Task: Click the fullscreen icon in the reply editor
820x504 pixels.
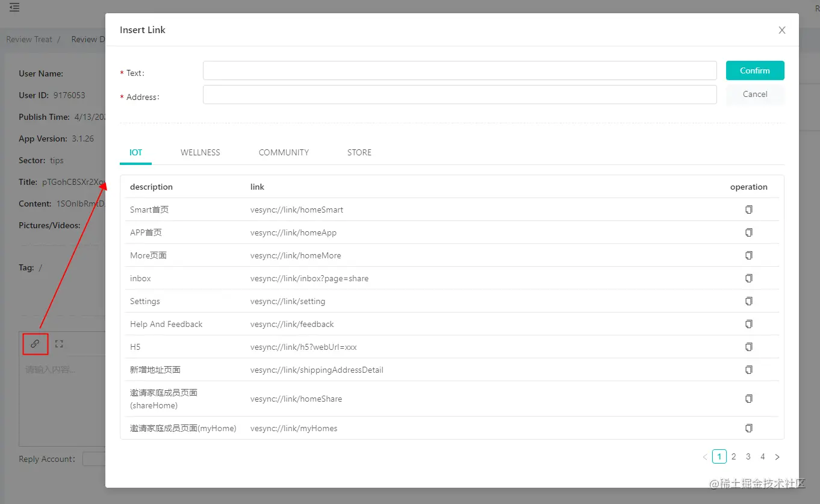Action: [58, 343]
